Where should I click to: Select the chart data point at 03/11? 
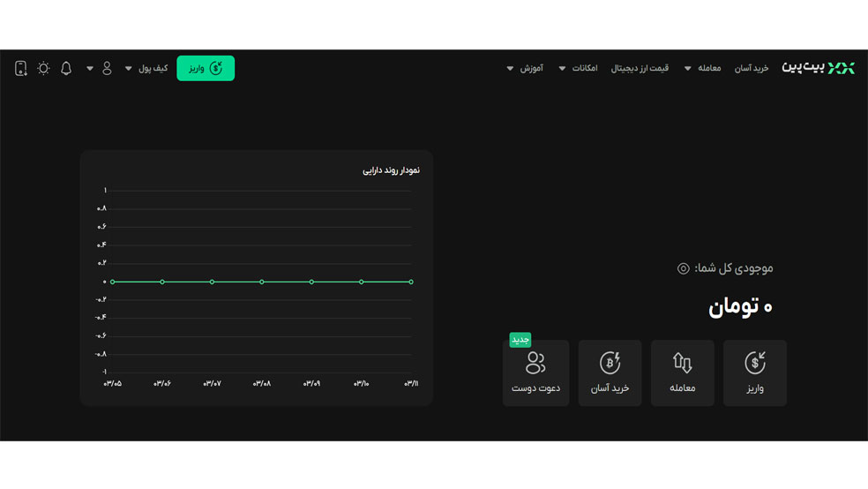click(411, 282)
